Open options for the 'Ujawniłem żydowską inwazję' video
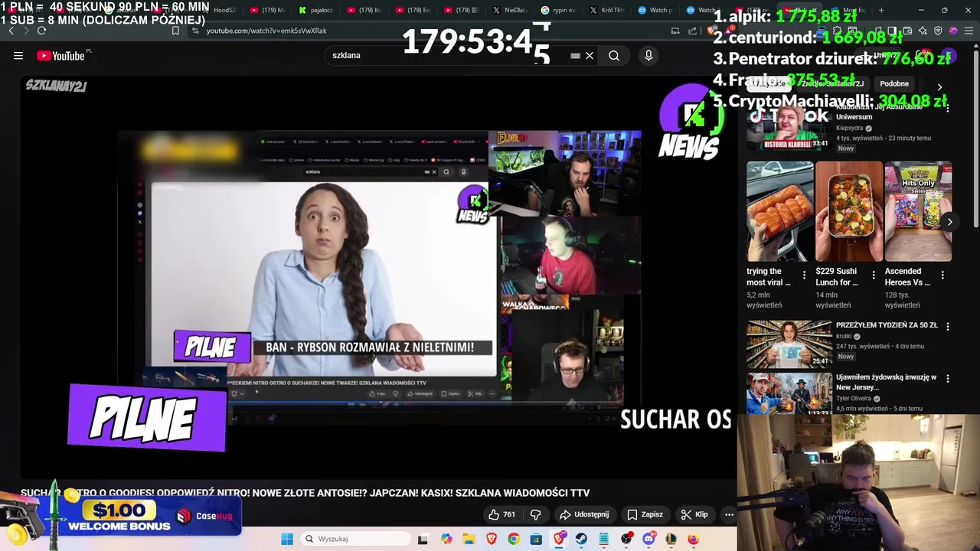 click(947, 378)
